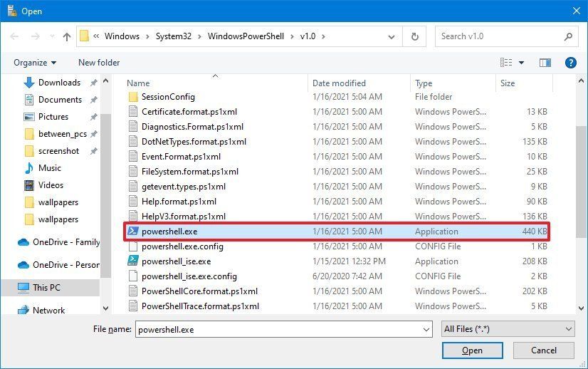
Task: Click the Cancel button
Action: 543,350
